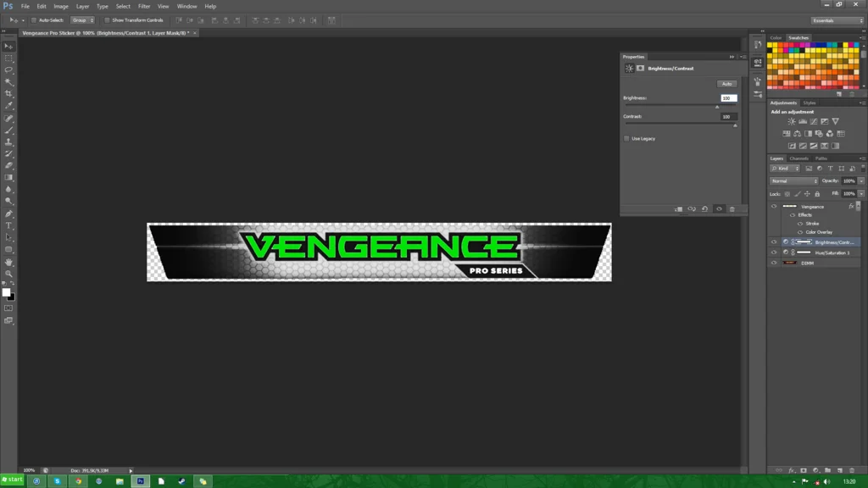Enable the Auto-Select checkbox
This screenshot has width=868, height=488.
tap(34, 20)
